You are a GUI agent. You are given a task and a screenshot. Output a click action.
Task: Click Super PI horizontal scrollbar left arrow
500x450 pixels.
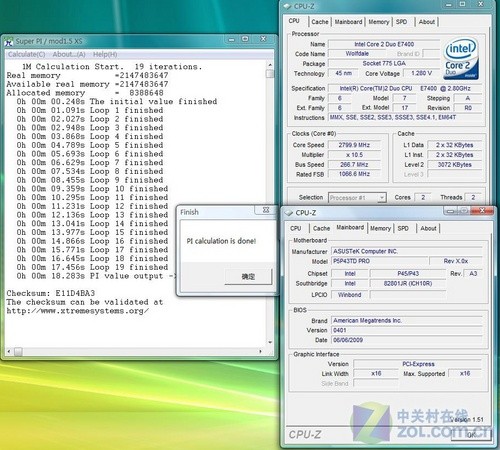[x=9, y=351]
